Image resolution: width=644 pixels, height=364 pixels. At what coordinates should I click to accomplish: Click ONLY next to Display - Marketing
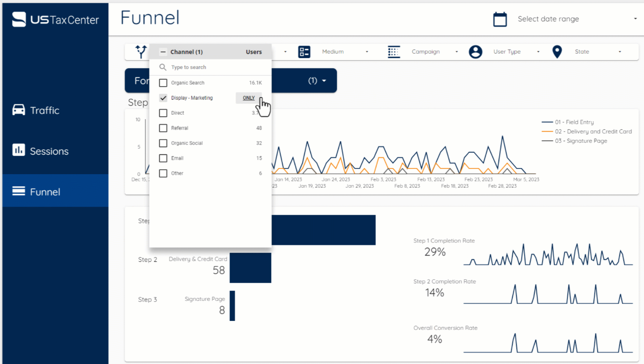pos(249,98)
